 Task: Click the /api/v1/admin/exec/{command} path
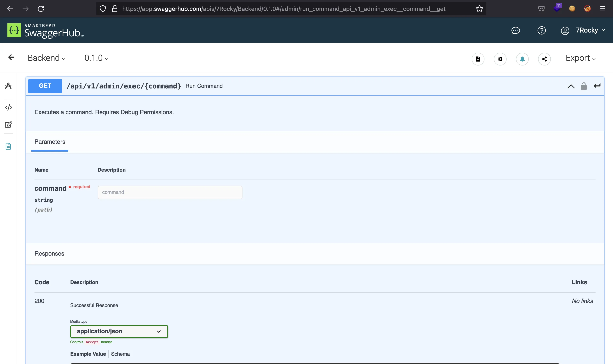click(x=124, y=86)
